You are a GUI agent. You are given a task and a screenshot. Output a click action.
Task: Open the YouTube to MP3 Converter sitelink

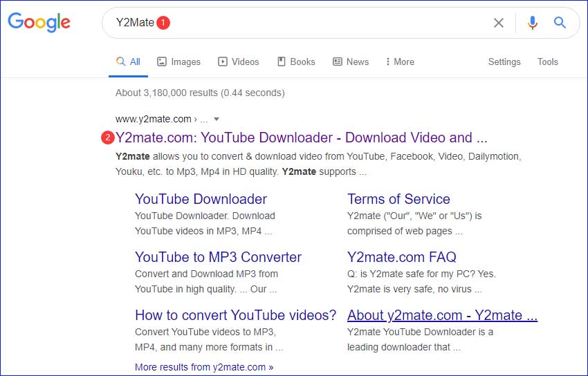[x=218, y=257]
